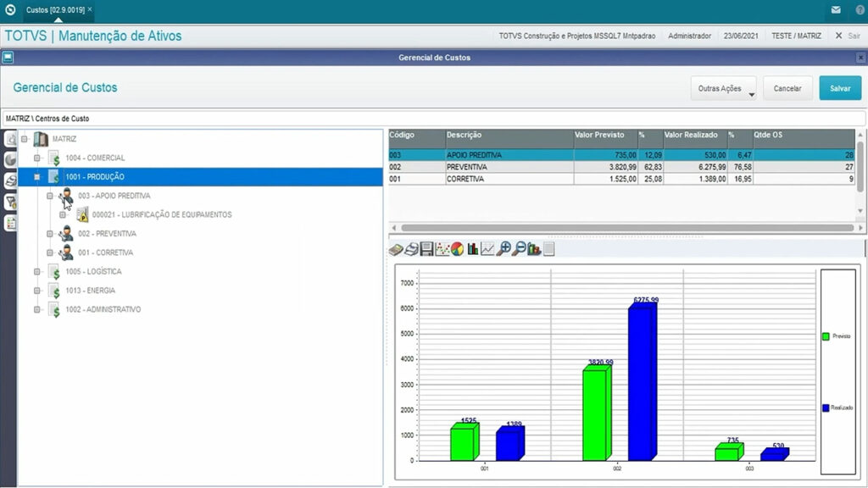This screenshot has height=488, width=868.
Task: Switch to bar chart view
Action: (472, 250)
